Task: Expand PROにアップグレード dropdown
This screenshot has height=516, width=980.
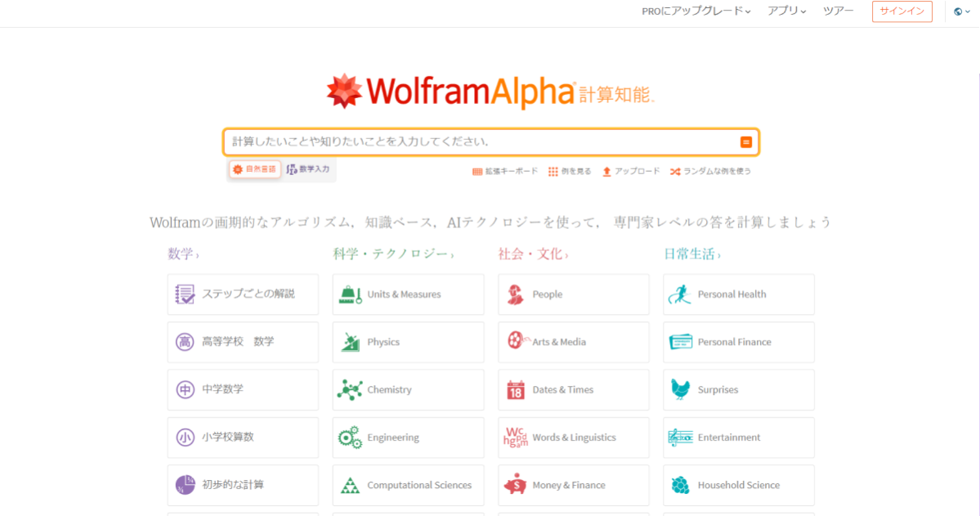Action: click(x=696, y=11)
